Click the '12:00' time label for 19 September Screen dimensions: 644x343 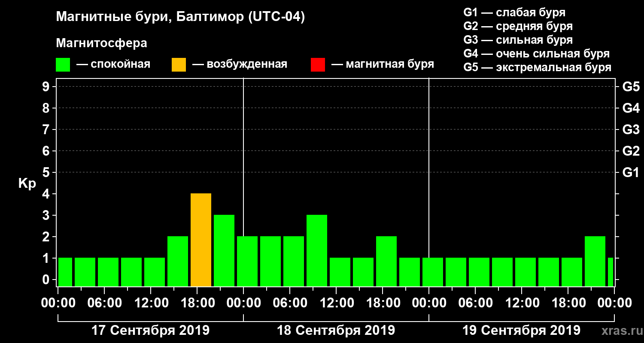[x=522, y=303]
